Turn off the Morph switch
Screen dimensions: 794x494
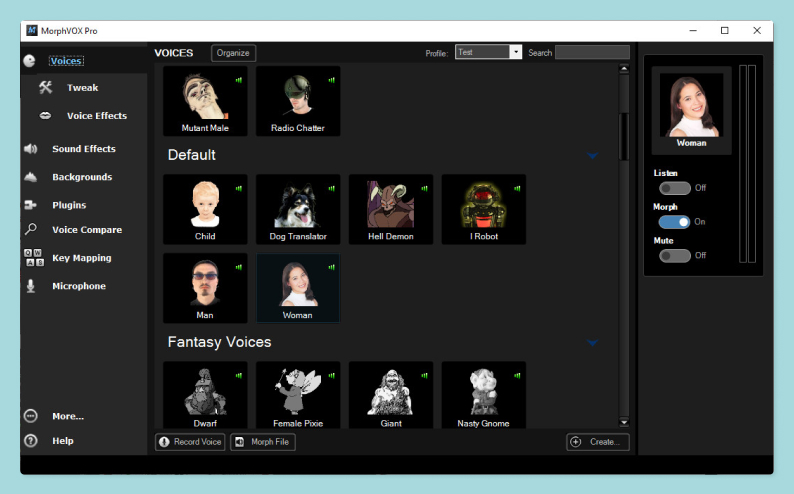pos(674,222)
